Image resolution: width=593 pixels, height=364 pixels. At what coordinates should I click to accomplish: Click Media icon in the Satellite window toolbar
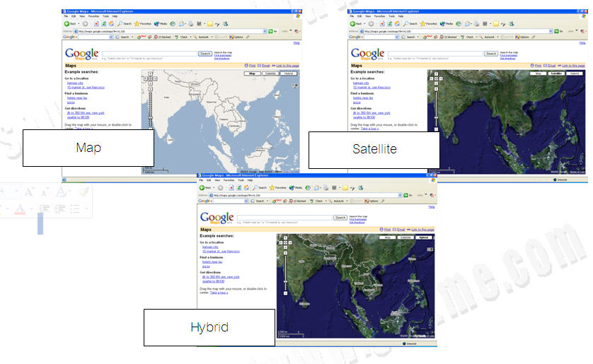coord(447,23)
